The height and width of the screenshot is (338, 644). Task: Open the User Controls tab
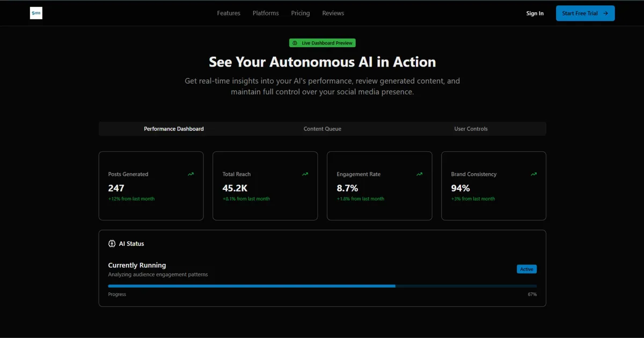point(471,129)
